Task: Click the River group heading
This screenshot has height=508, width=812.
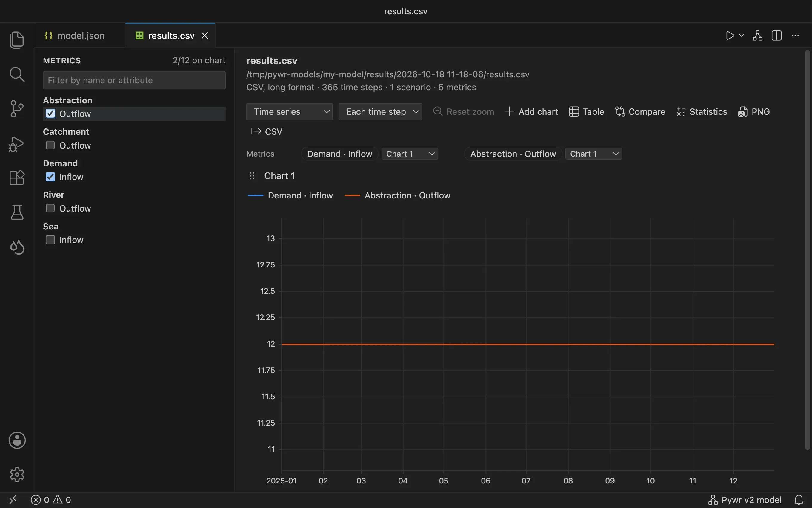Action: (x=54, y=195)
